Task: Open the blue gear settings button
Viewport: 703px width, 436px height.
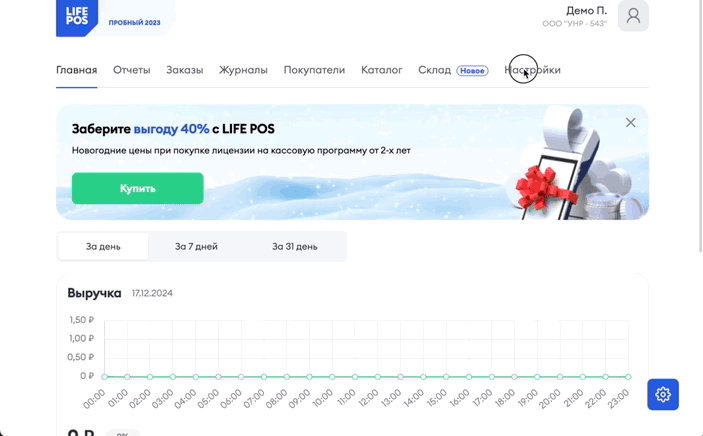Action: (x=663, y=395)
